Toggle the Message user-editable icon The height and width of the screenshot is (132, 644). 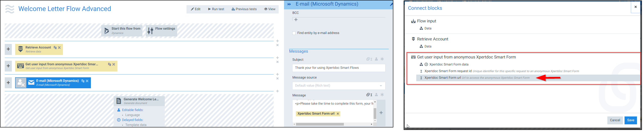coord(376,95)
